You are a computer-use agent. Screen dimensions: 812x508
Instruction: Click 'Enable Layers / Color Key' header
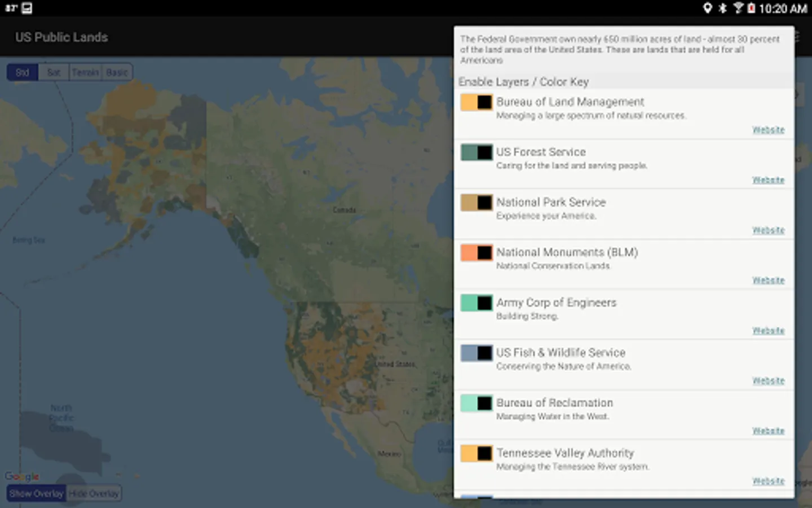click(x=523, y=82)
